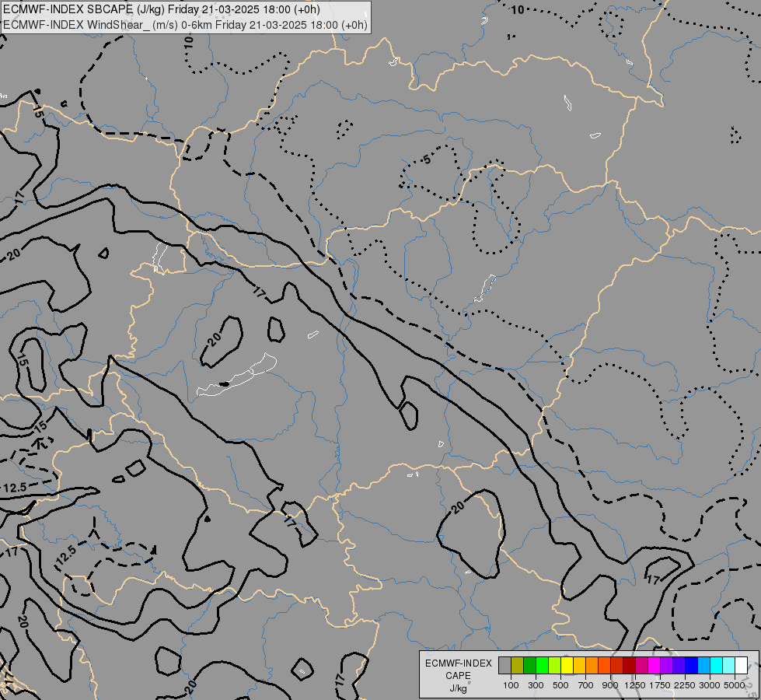Click the 2250 legend tick label
761x700 pixels.
685,685
